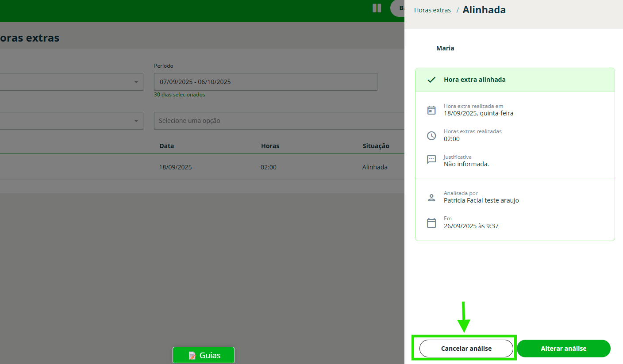Click the Alterar análise button

pyautogui.click(x=563, y=349)
